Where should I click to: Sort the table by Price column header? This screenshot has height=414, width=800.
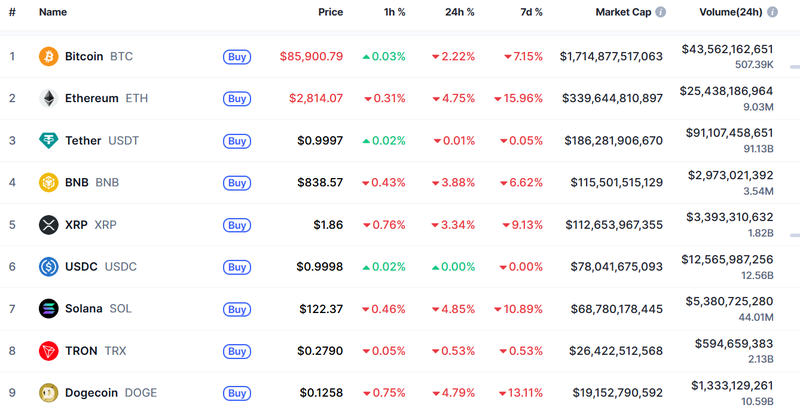coord(330,13)
